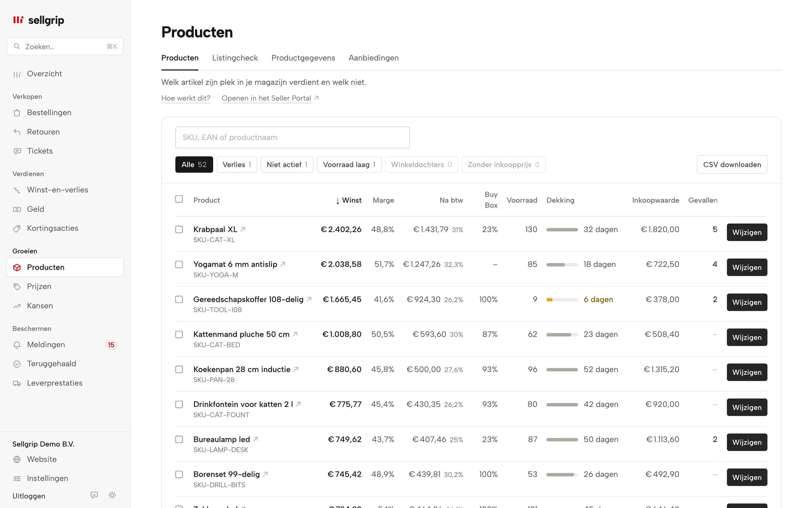Click the Geld money icon
Image resolution: width=812 pixels, height=508 pixels.
point(17,209)
